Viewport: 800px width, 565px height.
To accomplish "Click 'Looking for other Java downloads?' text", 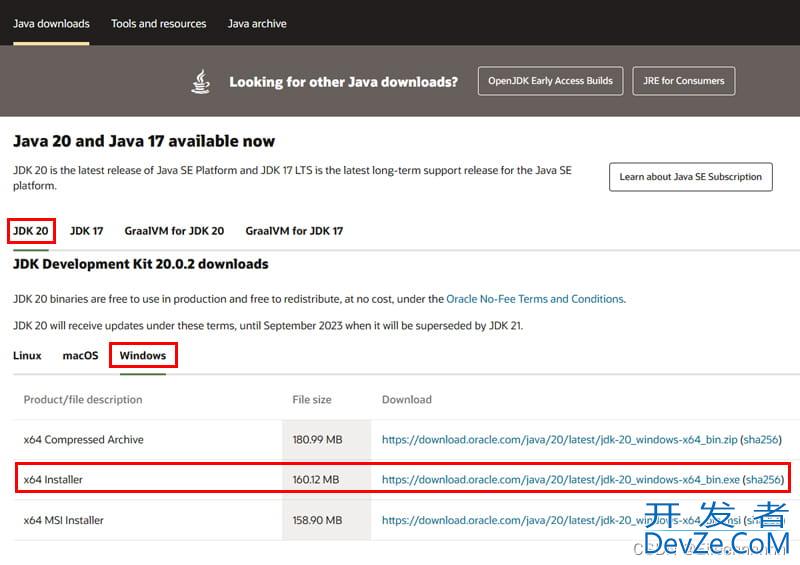I will (343, 82).
